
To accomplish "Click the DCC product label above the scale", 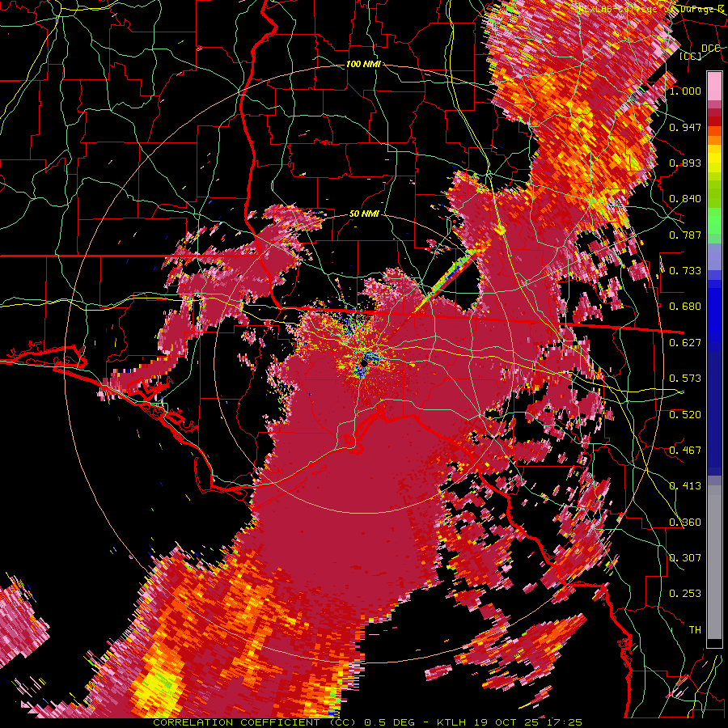I will coord(710,49).
